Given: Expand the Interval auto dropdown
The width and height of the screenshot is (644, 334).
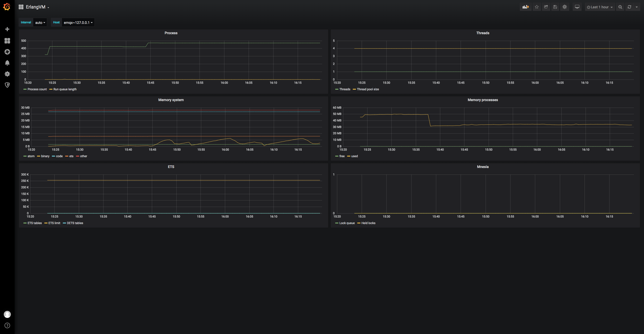Looking at the screenshot, I should coord(40,23).
